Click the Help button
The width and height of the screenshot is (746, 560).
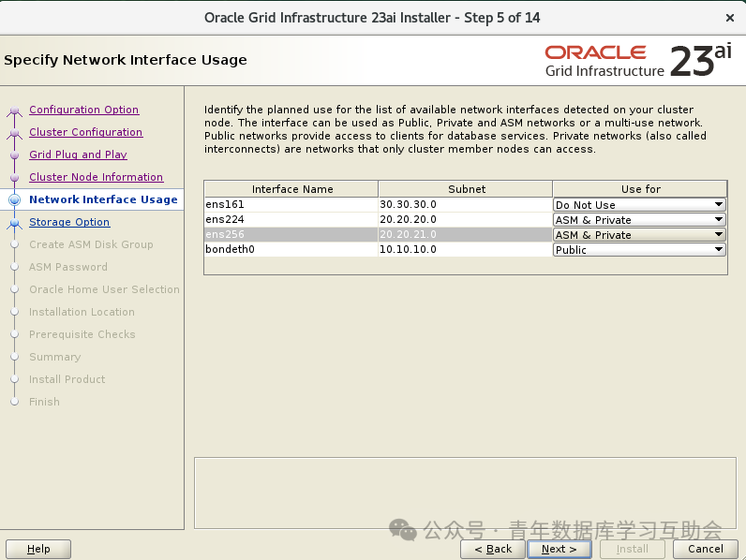click(38, 549)
